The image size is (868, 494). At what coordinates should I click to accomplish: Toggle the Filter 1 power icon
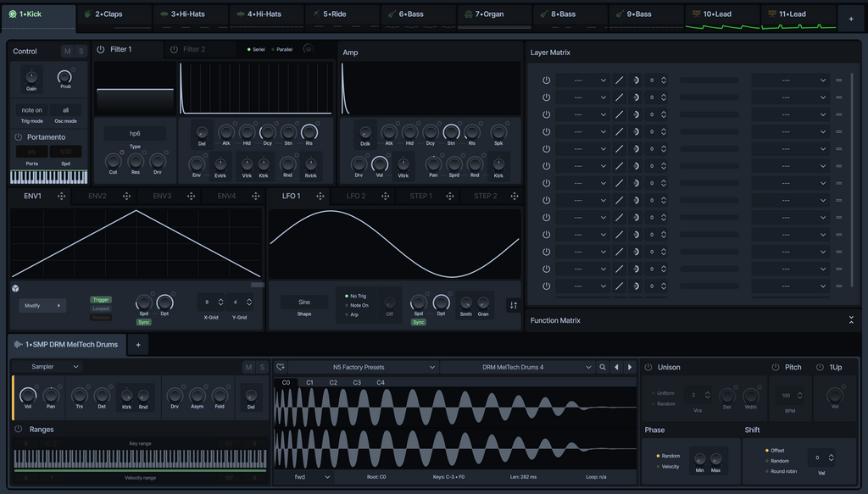tap(100, 50)
